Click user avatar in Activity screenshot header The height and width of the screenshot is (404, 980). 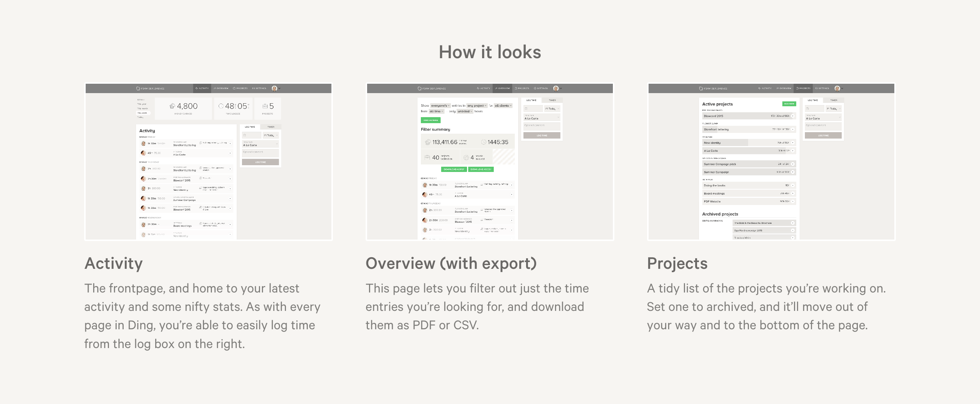(x=274, y=88)
